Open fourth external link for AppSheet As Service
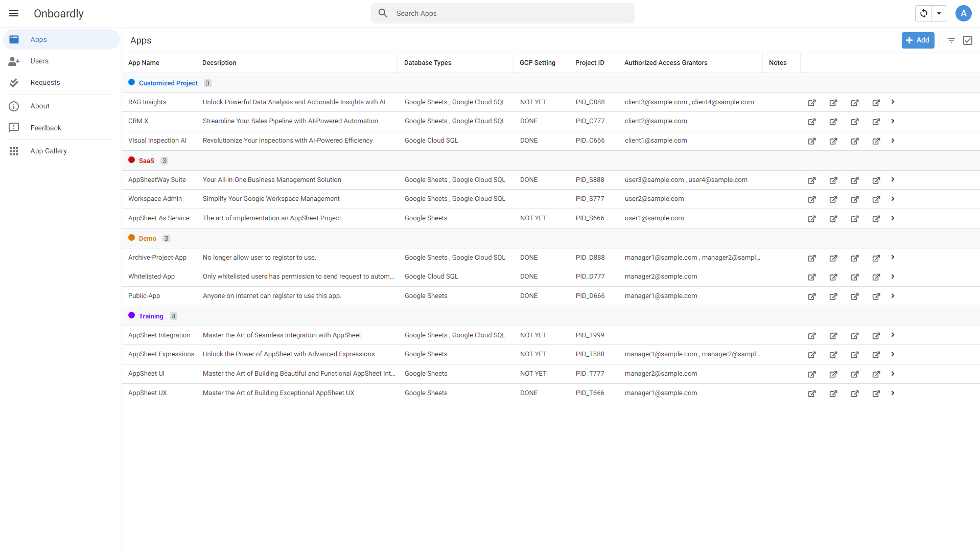Screen dimensions: 980x551 pyautogui.click(x=876, y=219)
